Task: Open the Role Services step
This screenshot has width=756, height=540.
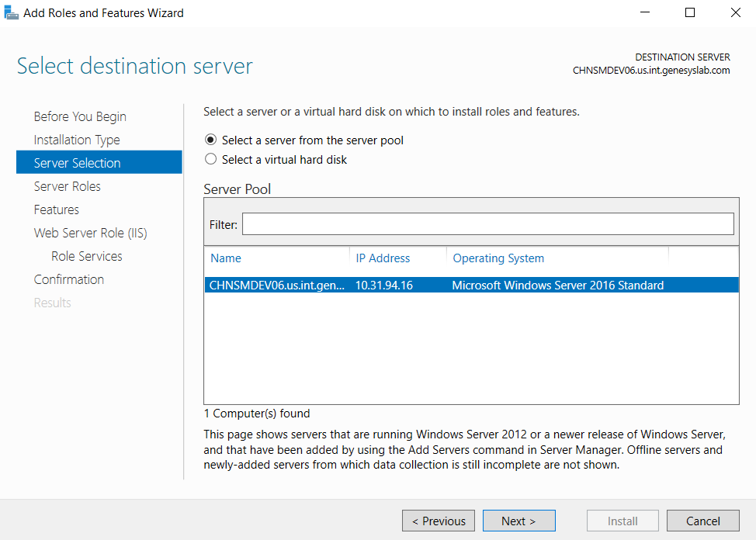Action: [x=87, y=256]
